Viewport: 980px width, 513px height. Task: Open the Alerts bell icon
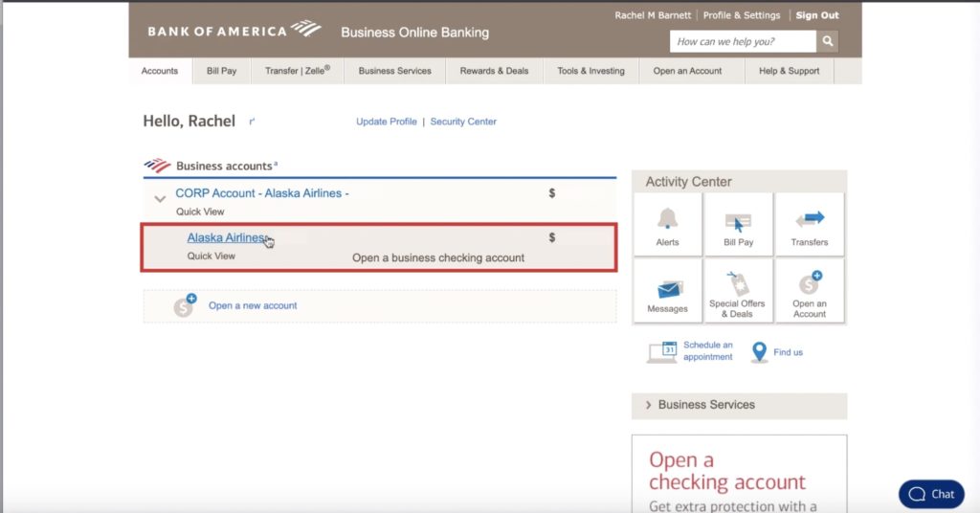click(667, 219)
